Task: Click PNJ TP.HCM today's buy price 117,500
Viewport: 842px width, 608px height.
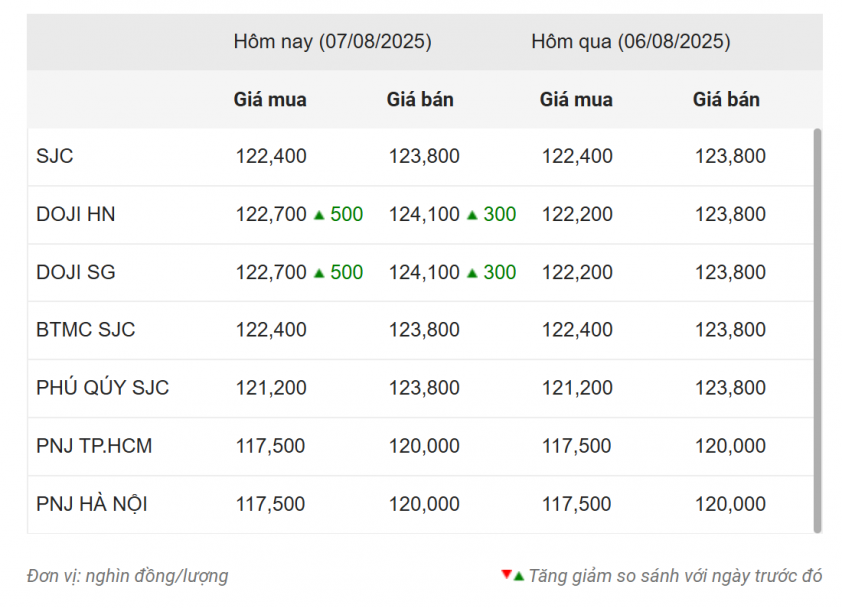Action: 271,446
